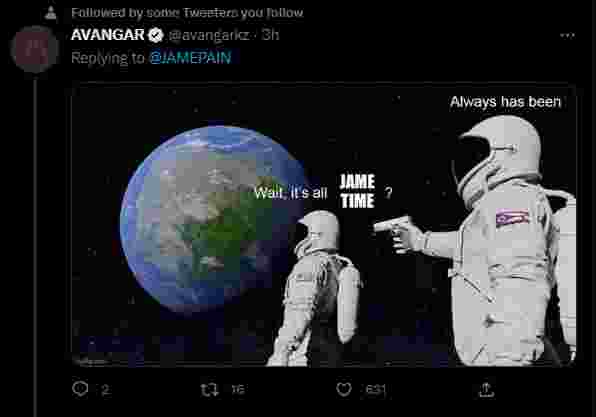596x417 pixels.
Task: Open the @JAMEPAIN mention link
Action: pos(190,58)
